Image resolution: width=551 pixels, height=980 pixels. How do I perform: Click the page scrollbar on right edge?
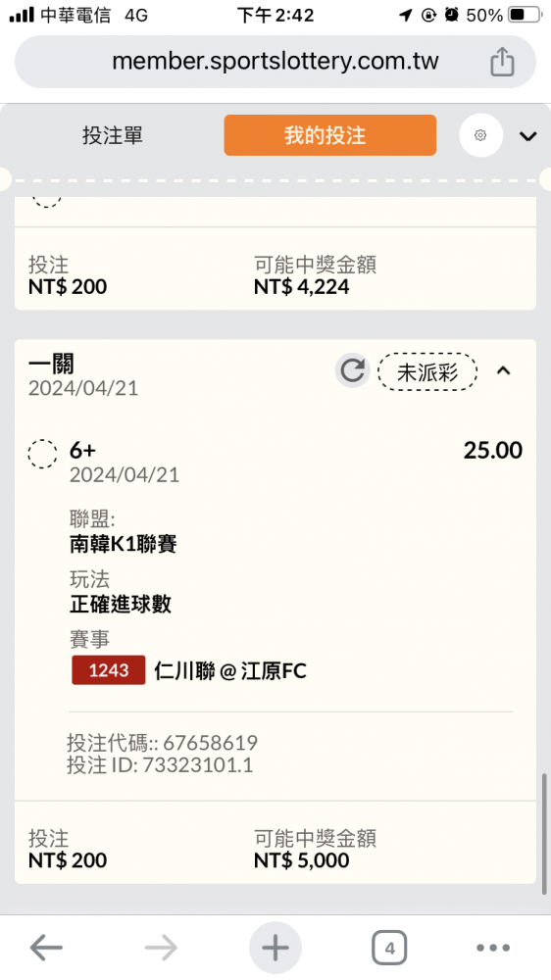point(544,834)
